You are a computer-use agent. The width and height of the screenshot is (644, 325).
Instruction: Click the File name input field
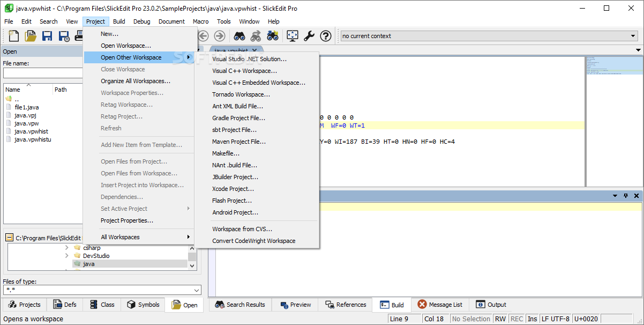[43, 73]
